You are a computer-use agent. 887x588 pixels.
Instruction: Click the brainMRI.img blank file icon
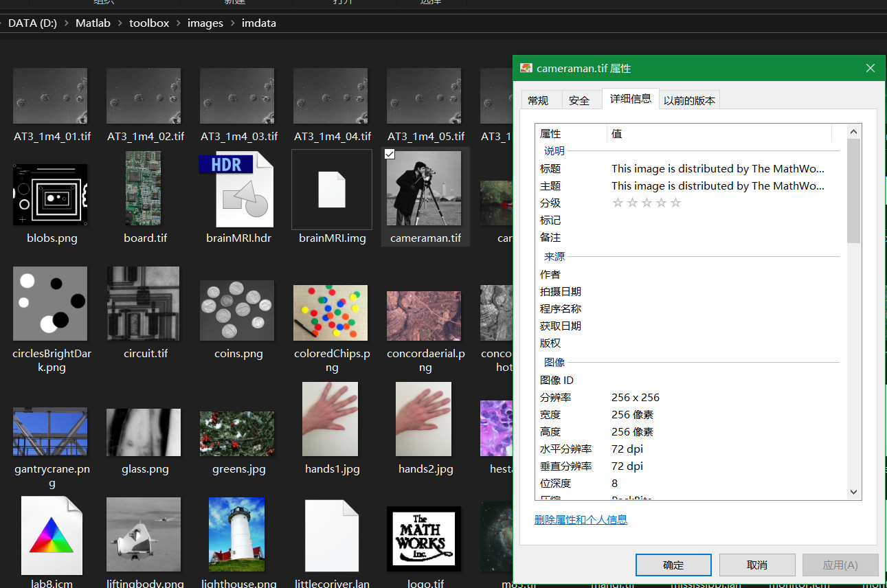pyautogui.click(x=331, y=189)
